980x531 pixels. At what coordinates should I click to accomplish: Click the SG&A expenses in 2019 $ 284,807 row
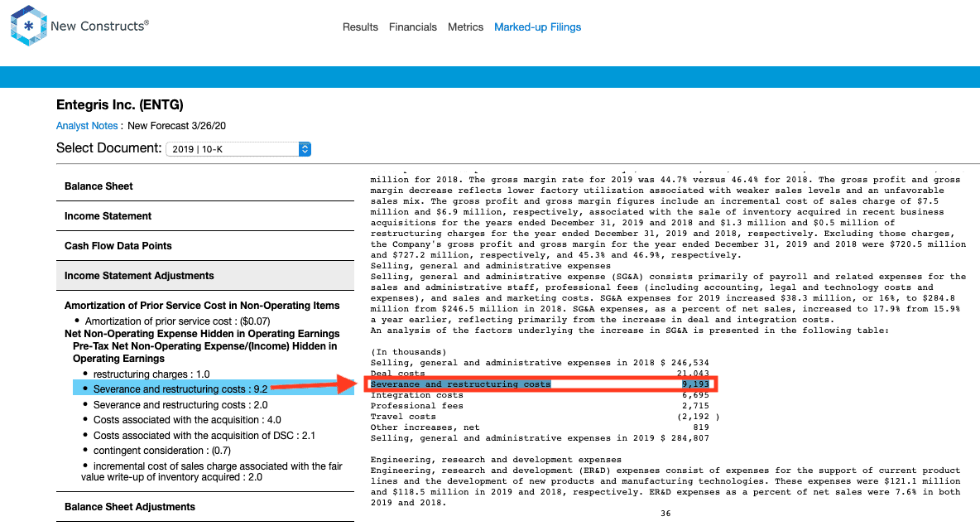[540, 438]
